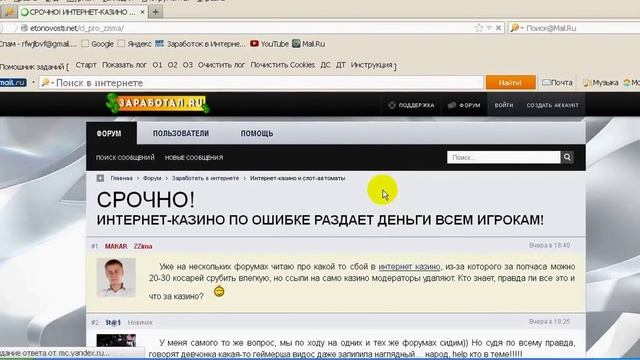Click the search dropdown arrow beside Поиск@Mail.Ru
Image resolution: width=640 pixels, height=360 pixels.
coord(522,28)
